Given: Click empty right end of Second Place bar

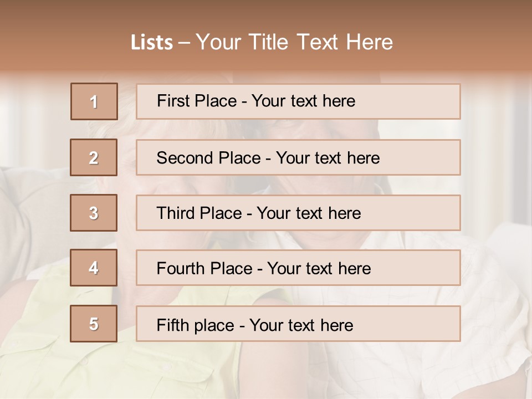Looking at the screenshot, I should pyautogui.click(x=427, y=158).
